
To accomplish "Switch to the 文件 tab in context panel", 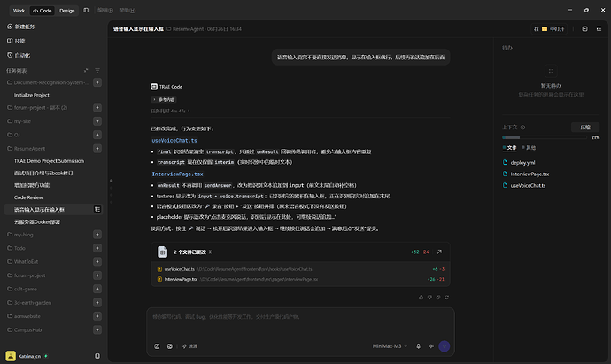I will [x=510, y=148].
